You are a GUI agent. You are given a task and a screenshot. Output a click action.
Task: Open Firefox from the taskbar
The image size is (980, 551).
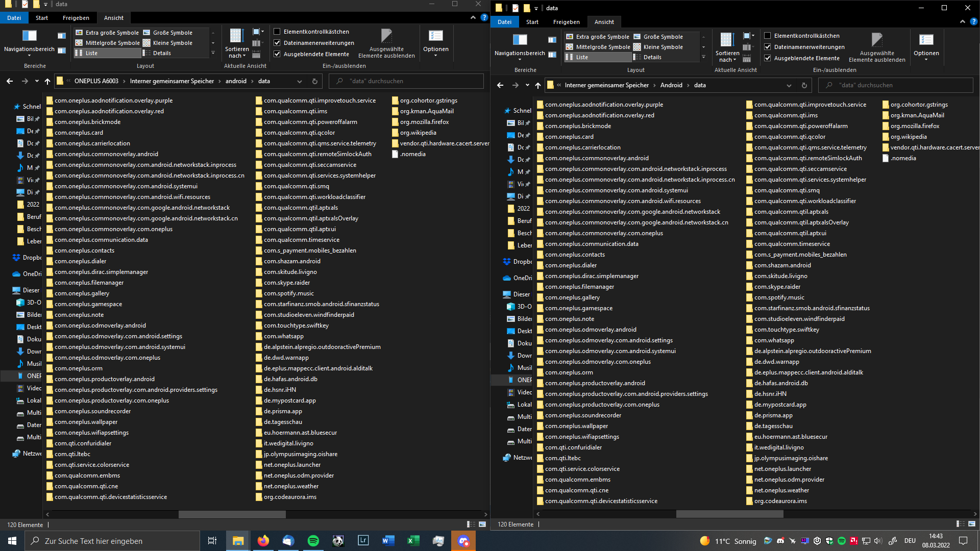[x=263, y=541]
